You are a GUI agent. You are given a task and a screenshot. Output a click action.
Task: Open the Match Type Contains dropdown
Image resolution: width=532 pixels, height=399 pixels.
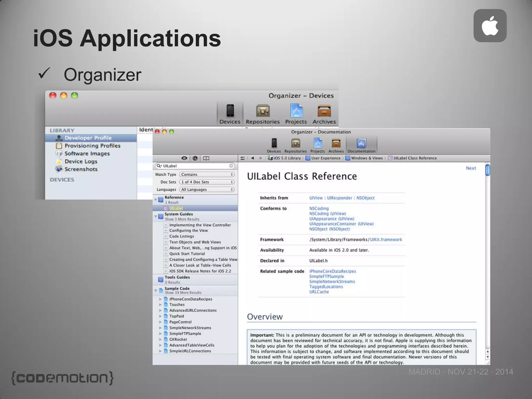coord(207,174)
